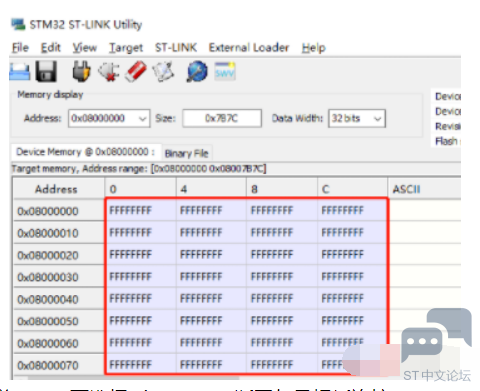Click FFFFFFFF in row 0x08000030 column C
480x391 pixels.
(342, 276)
